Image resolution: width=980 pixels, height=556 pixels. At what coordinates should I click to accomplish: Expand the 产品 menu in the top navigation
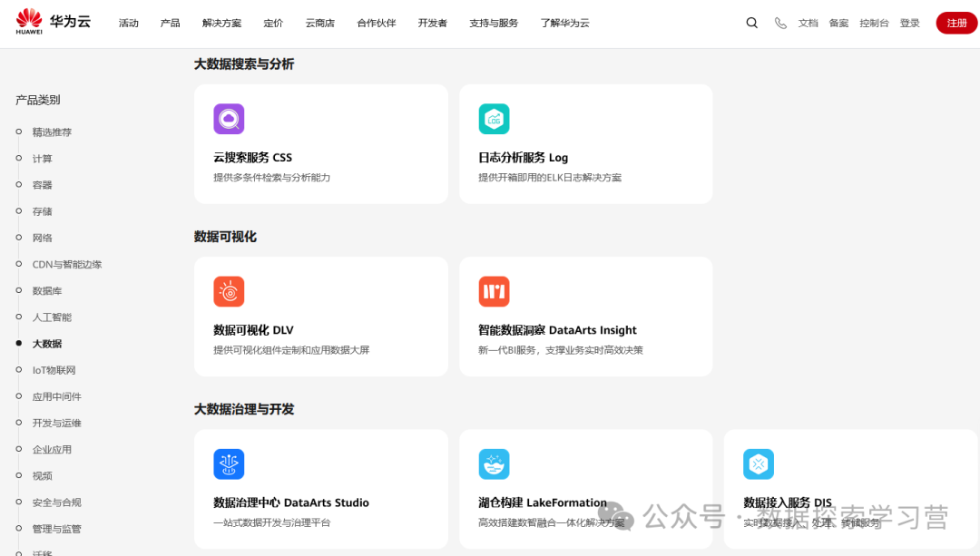tap(170, 24)
